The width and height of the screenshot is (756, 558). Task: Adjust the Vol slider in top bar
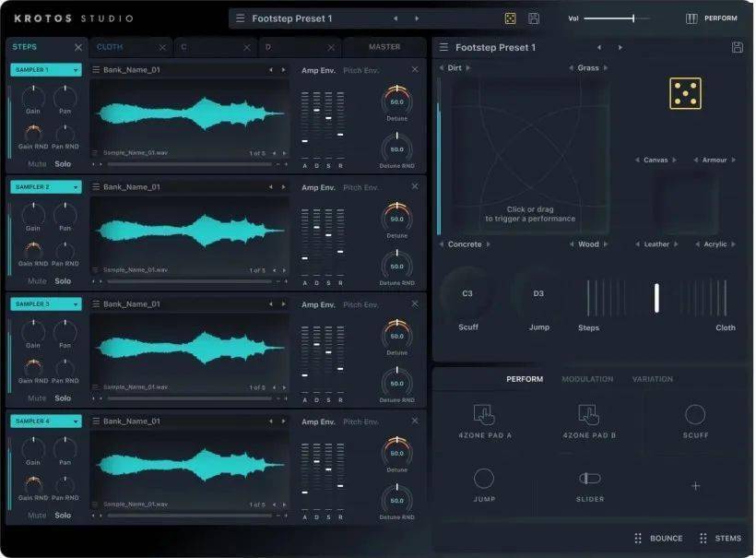(x=632, y=18)
